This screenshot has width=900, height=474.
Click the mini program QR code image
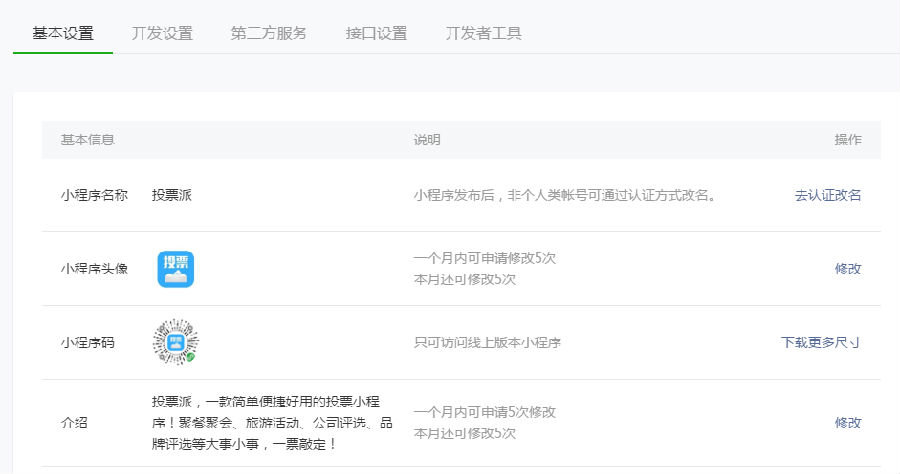pos(174,342)
